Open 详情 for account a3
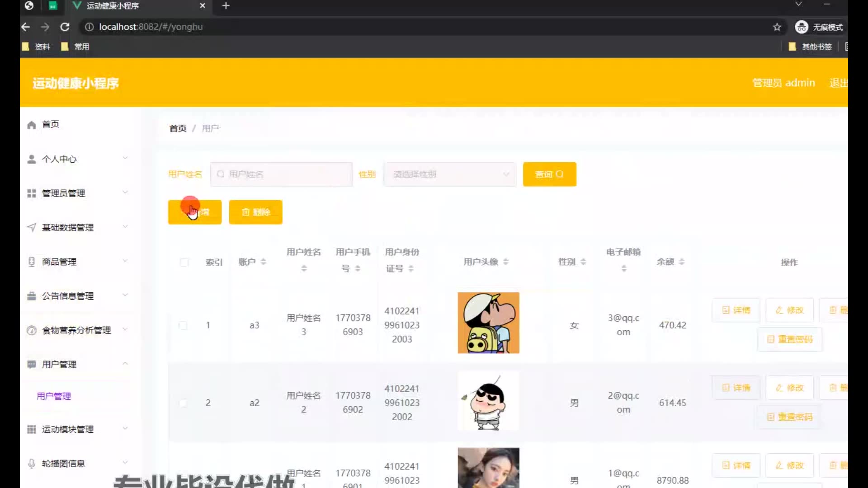 [736, 310]
